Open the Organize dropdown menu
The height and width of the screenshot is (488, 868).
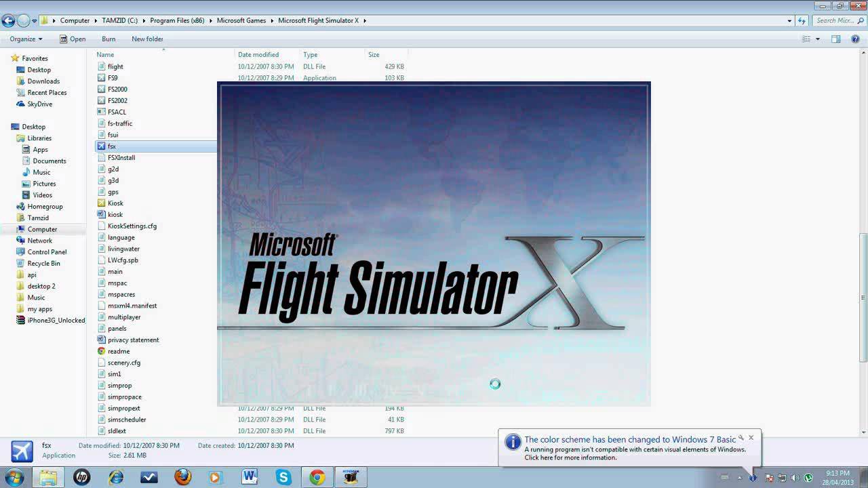click(26, 39)
